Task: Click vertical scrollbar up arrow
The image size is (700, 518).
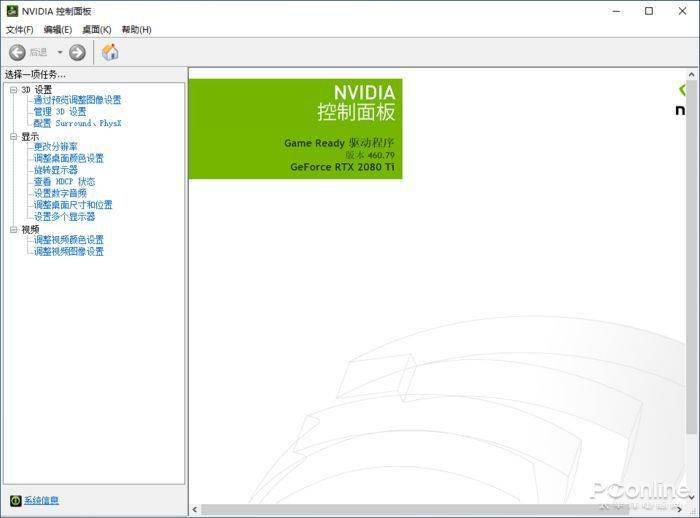Action: 692,75
